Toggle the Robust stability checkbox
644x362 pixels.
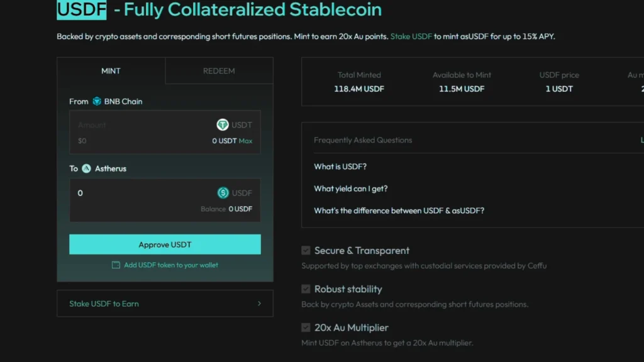pos(306,289)
